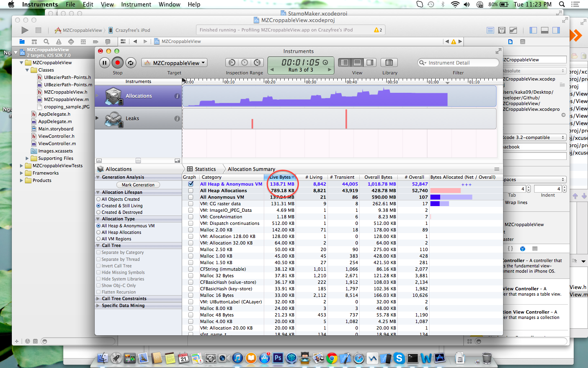This screenshot has height=368, width=588.
Task: Open the Window menu
Action: [x=169, y=4]
